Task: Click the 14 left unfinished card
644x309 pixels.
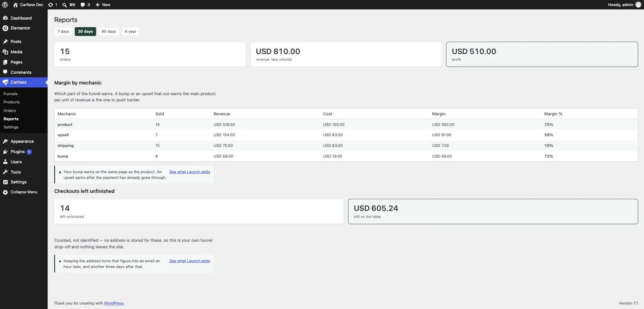Action: (x=199, y=212)
